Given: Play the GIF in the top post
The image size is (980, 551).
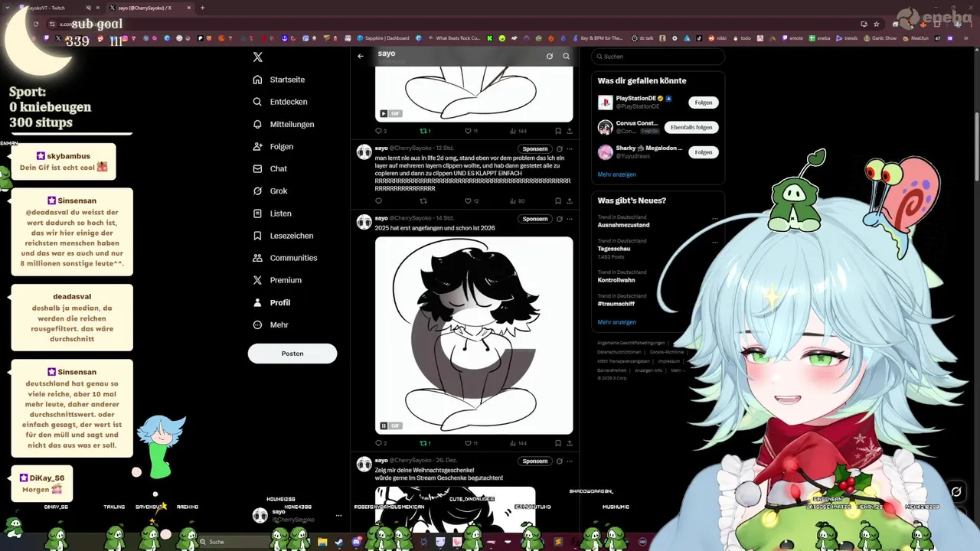Looking at the screenshot, I should [384, 113].
